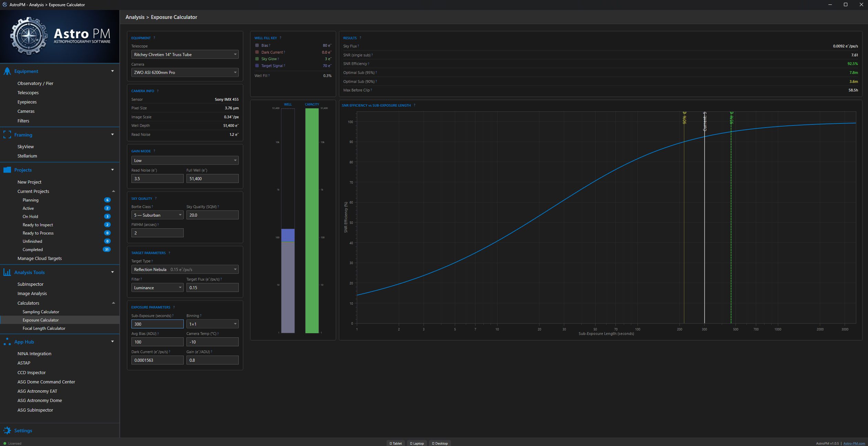Image resolution: width=868 pixels, height=446 pixels.
Task: Open the Telescope dropdown
Action: 185,54
